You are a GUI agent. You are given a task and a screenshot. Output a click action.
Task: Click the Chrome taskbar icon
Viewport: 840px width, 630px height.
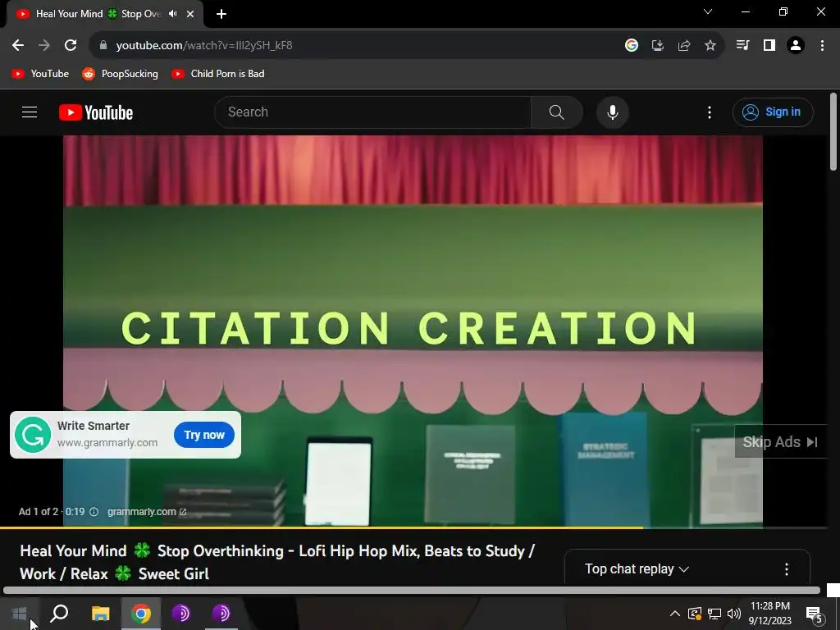point(141,614)
